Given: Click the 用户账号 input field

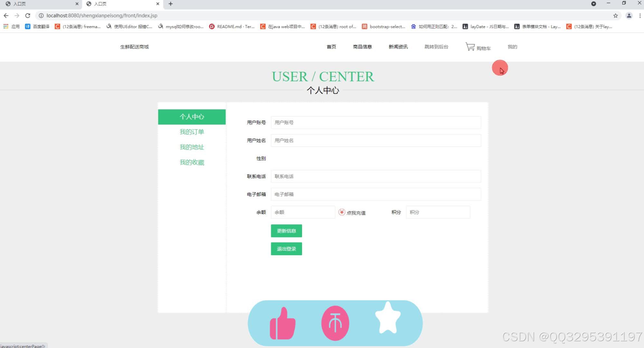Looking at the screenshot, I should pos(375,122).
